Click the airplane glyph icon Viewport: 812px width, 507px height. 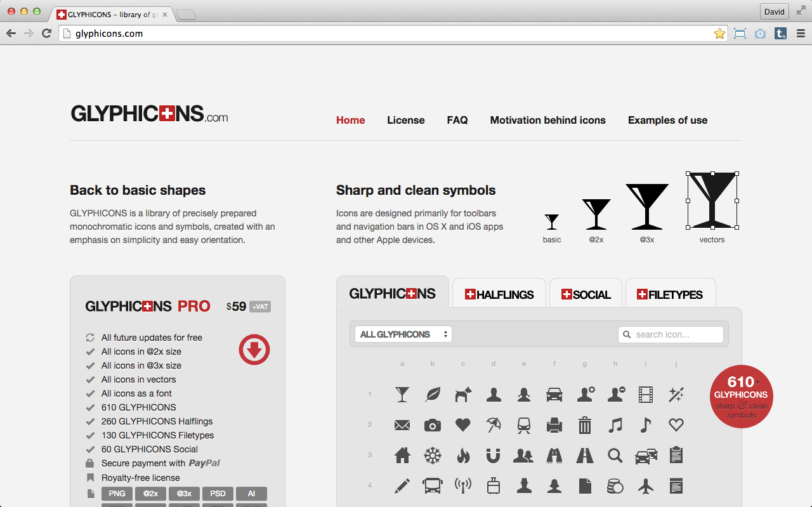click(646, 486)
